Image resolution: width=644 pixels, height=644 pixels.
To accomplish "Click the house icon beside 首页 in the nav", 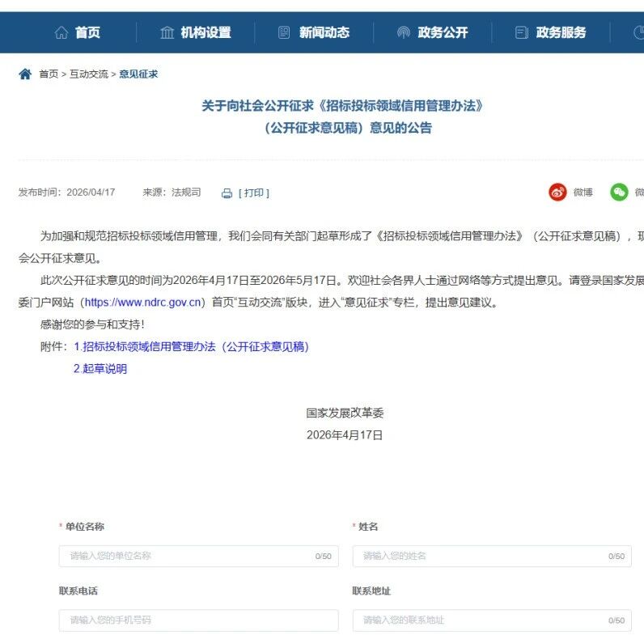I will [x=61, y=32].
